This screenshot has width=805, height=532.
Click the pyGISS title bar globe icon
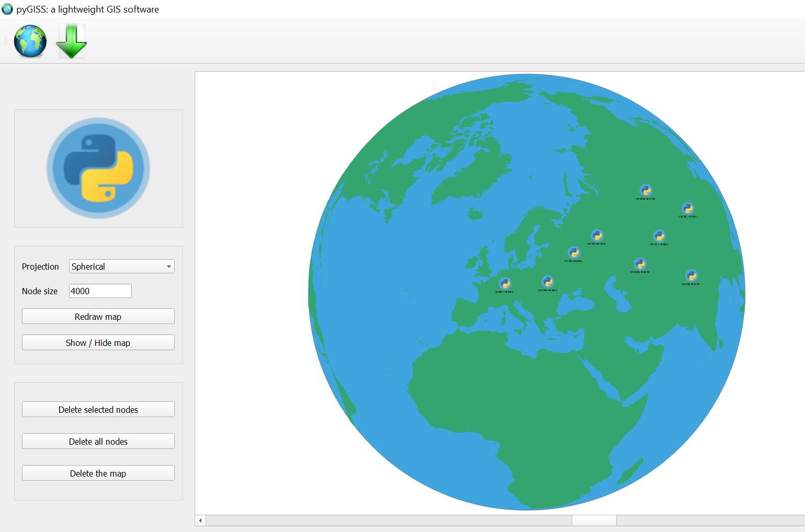pos(7,9)
